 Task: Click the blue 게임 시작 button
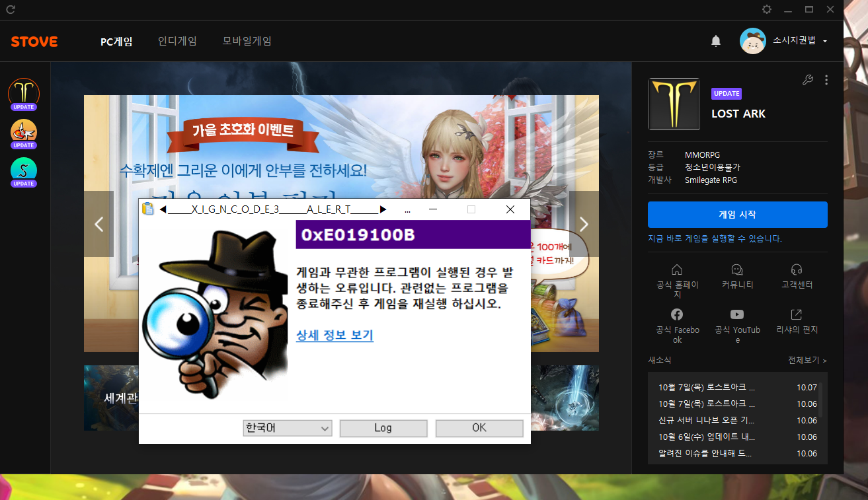click(x=737, y=215)
